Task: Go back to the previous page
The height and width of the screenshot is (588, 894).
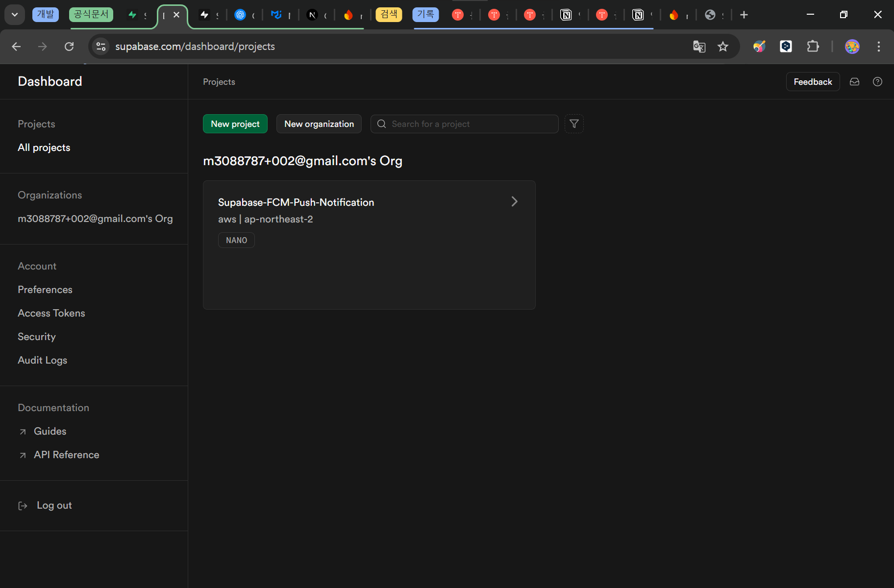Action: 16,47
